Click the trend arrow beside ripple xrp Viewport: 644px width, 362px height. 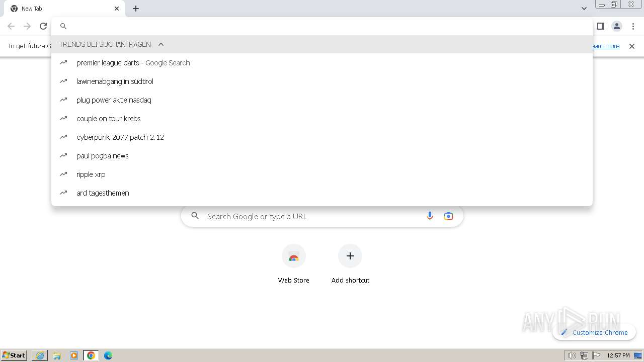(x=63, y=174)
